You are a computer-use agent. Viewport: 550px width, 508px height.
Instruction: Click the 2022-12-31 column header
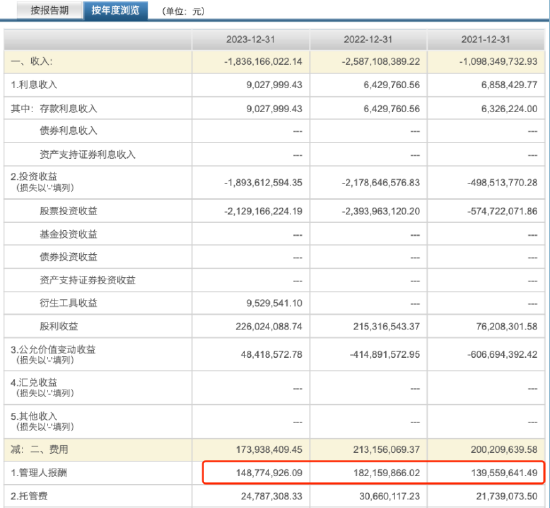click(368, 39)
